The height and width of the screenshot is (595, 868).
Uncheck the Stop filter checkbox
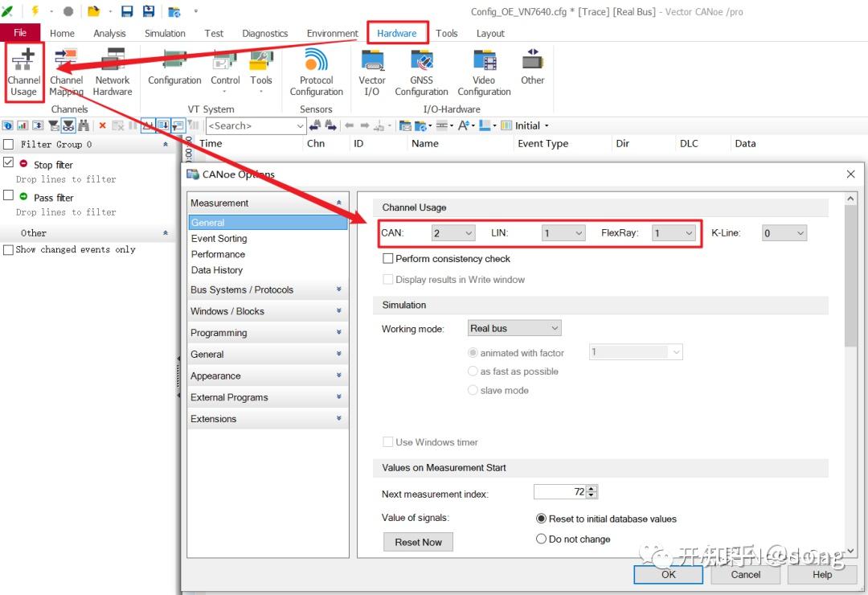(x=8, y=162)
